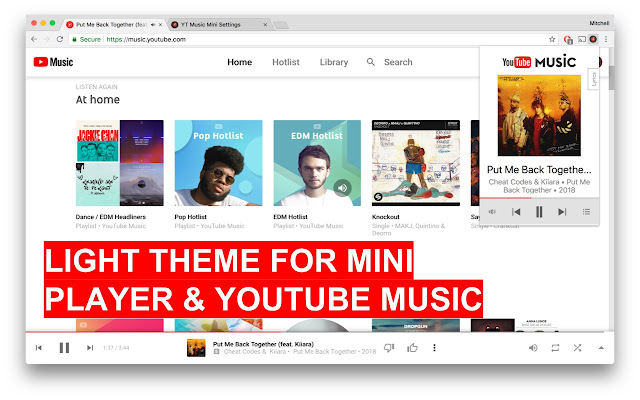The height and width of the screenshot is (400, 640).
Task: Click the Search magnifier icon
Action: [x=371, y=62]
